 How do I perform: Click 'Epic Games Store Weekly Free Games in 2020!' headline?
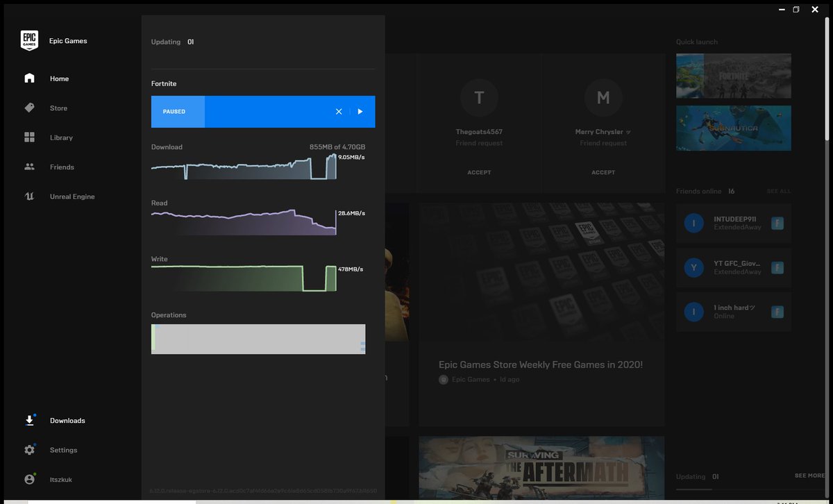pyautogui.click(x=541, y=364)
